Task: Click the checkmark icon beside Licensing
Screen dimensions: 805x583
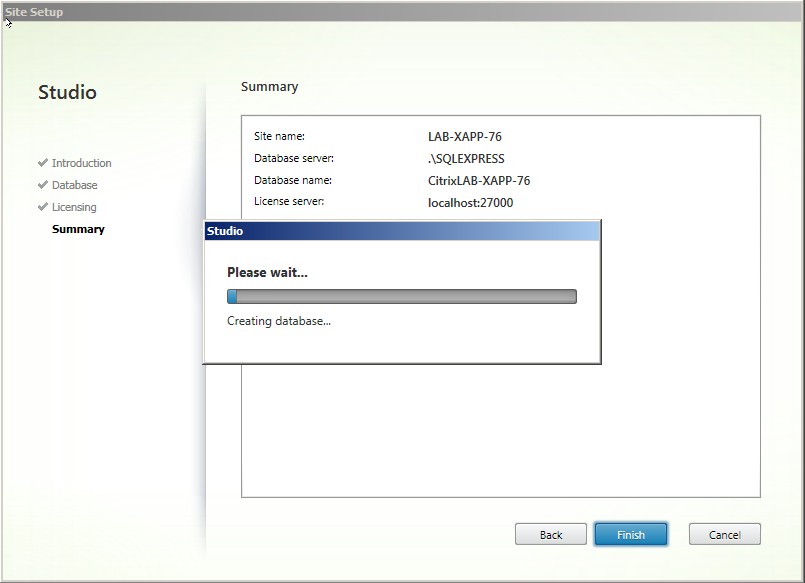Action: (x=43, y=207)
